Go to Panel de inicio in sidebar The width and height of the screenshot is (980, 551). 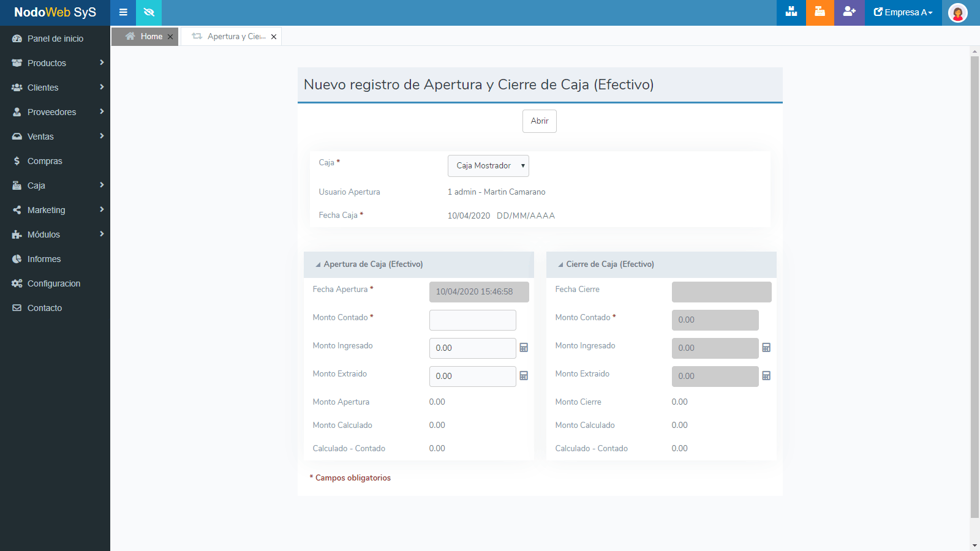55,39
